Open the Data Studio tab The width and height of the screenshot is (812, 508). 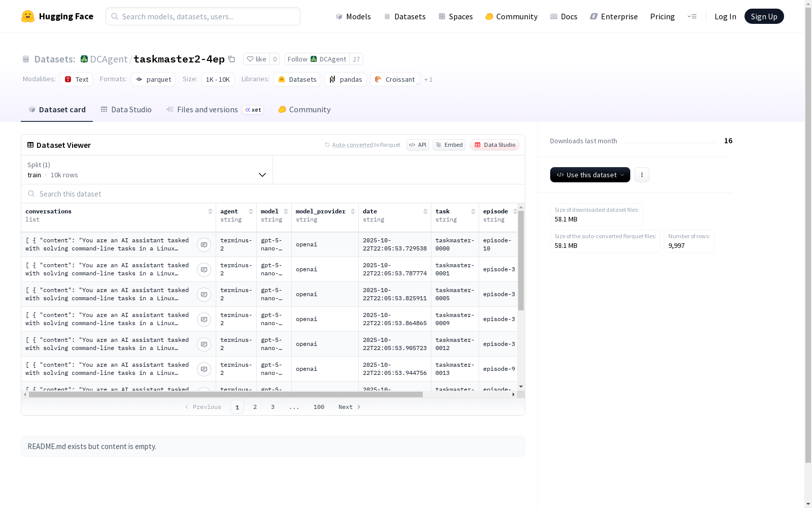coord(126,109)
